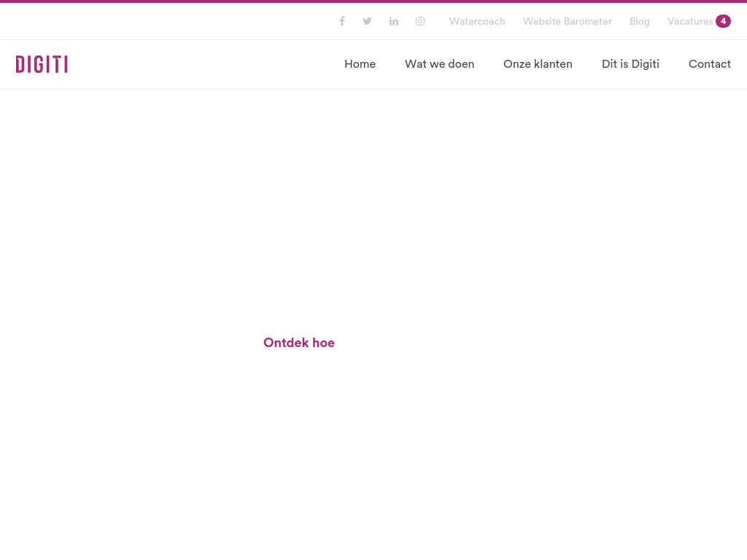
Task: Visit the Blog link
Action: pyautogui.click(x=639, y=21)
